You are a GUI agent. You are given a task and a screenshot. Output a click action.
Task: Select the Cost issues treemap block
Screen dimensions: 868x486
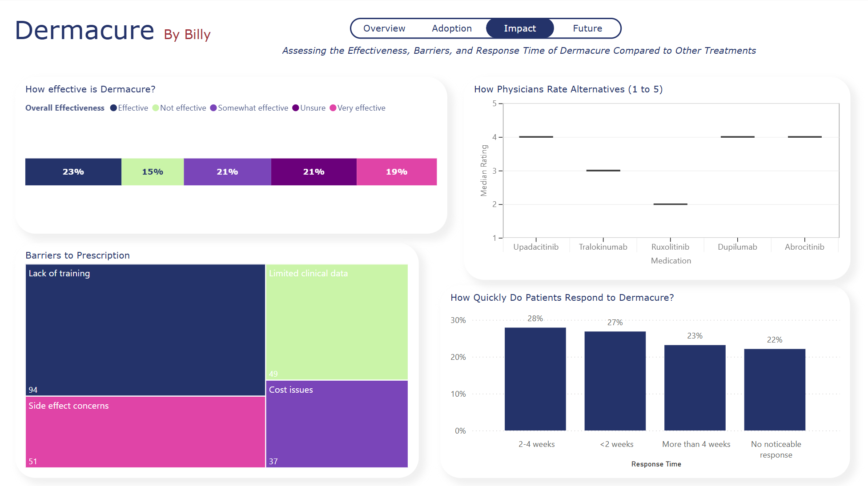point(337,423)
